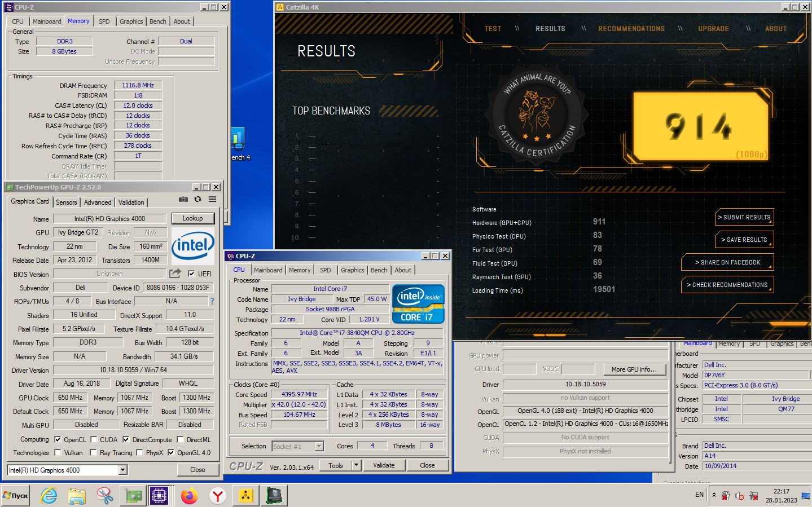
Task: Click SUBMIT RESULTS in Catzilla
Action: tap(744, 217)
